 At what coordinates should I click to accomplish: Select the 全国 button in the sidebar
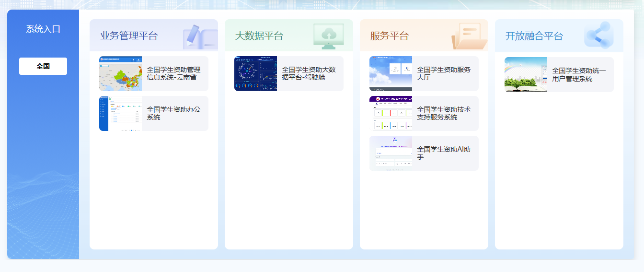click(x=43, y=66)
